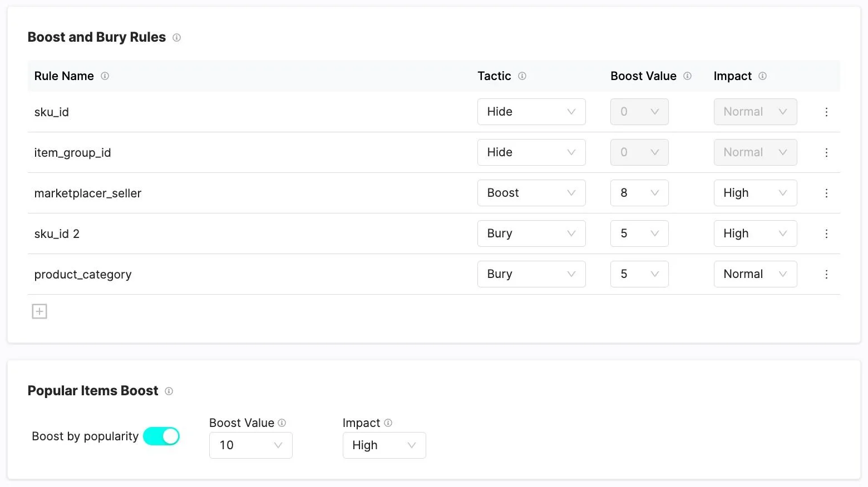Click info icon by popularity Boost Value label
This screenshot has height=487, width=868.
click(282, 423)
